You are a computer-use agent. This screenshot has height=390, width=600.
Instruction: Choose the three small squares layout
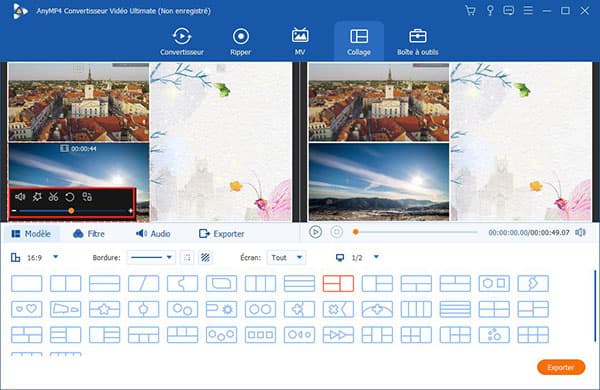[260, 335]
